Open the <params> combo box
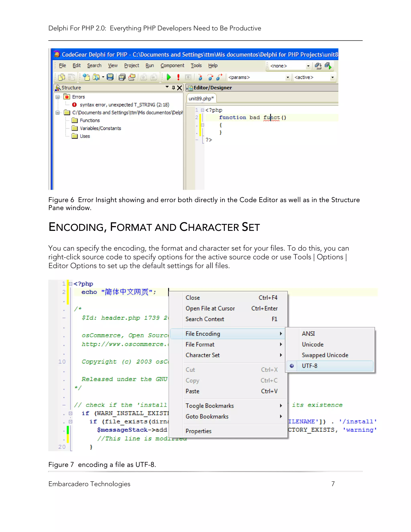The image size is (411, 532). tap(288, 77)
